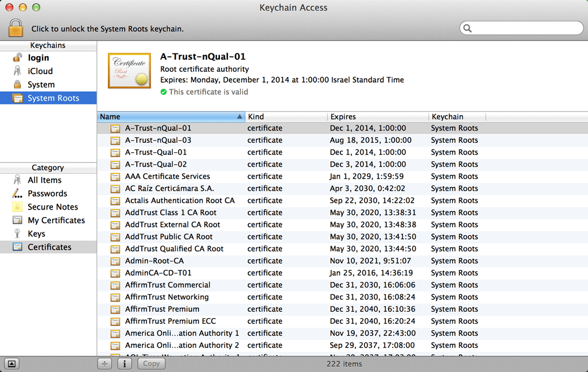Click the Secure Notes yellow note icon

click(x=17, y=207)
